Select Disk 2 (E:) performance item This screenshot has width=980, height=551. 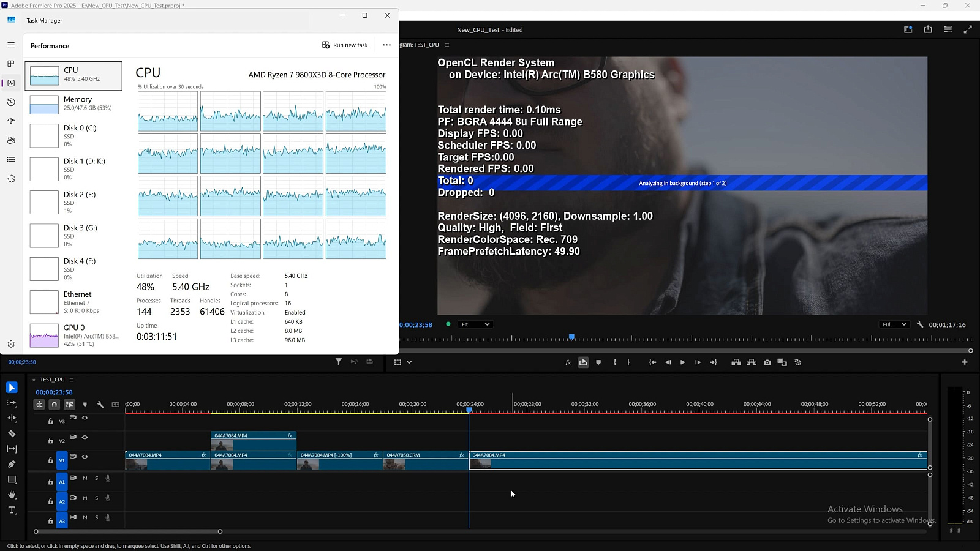pyautogui.click(x=73, y=202)
